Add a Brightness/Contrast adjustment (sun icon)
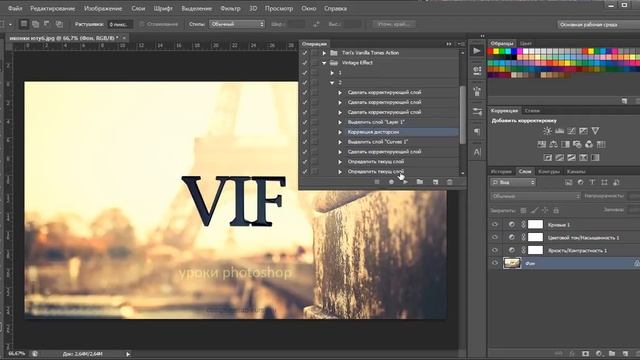Screen dimensions: 640x360 click(547, 131)
